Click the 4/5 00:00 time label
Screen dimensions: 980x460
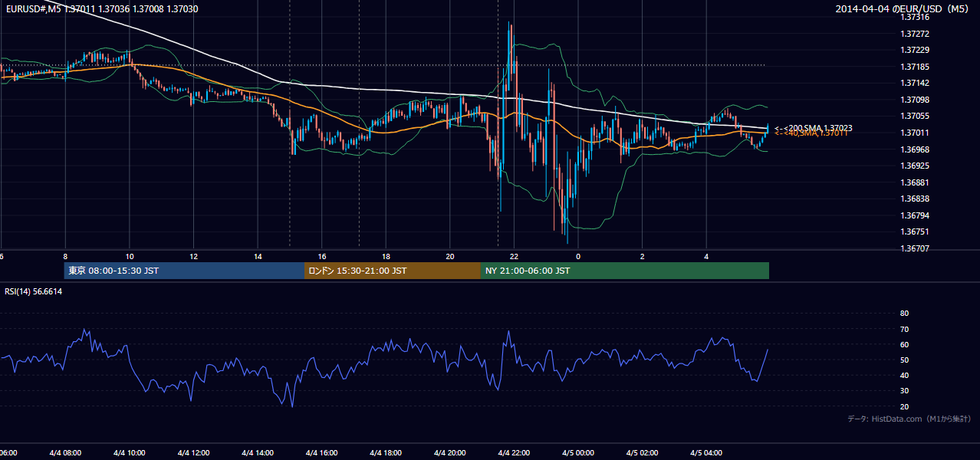[578, 452]
